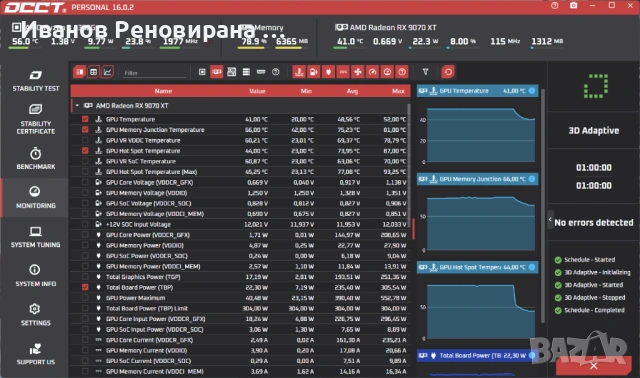
Task: Sort by the Avg column header
Action: [x=352, y=91]
